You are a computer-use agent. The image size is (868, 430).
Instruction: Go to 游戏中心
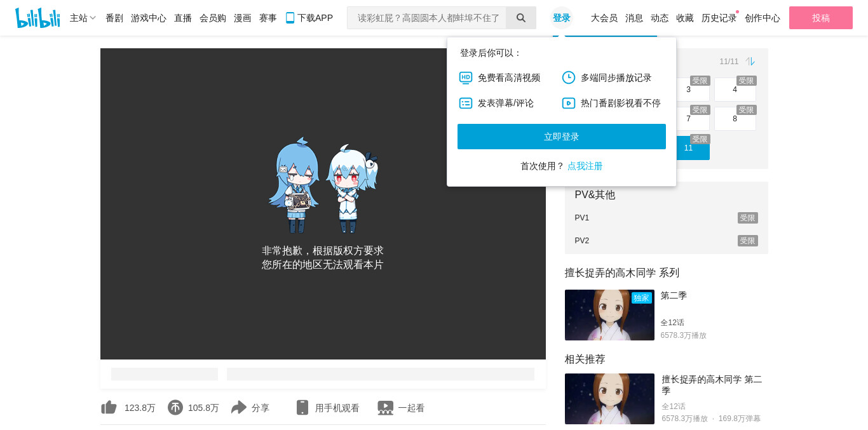point(149,18)
